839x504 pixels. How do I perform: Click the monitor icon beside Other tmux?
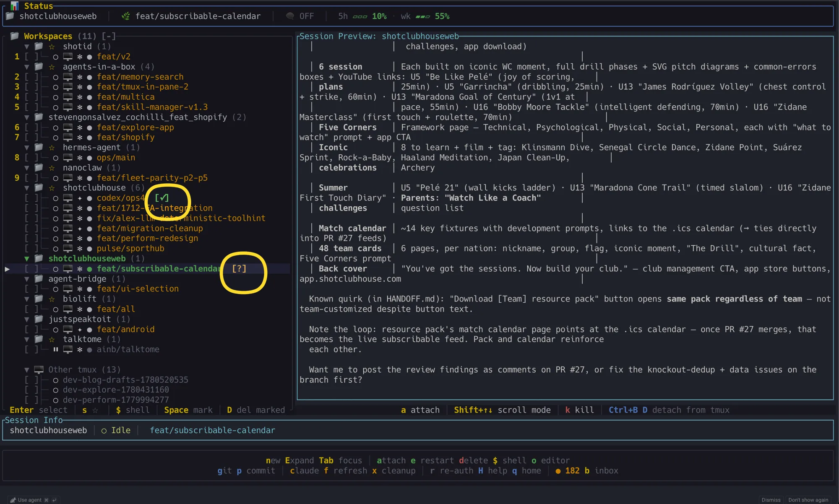[39, 369]
